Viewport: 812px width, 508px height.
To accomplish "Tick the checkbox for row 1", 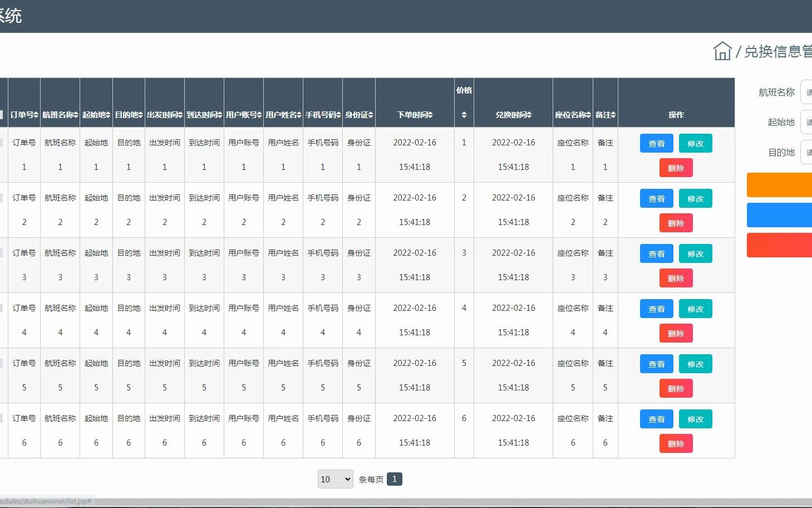I will coord(1,143).
